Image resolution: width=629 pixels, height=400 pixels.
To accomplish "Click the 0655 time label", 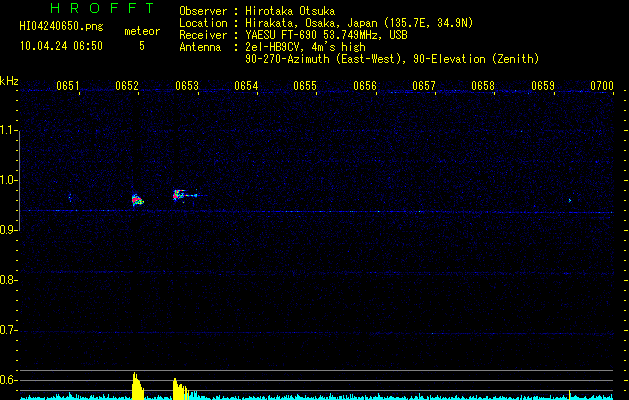I will click(x=305, y=85).
